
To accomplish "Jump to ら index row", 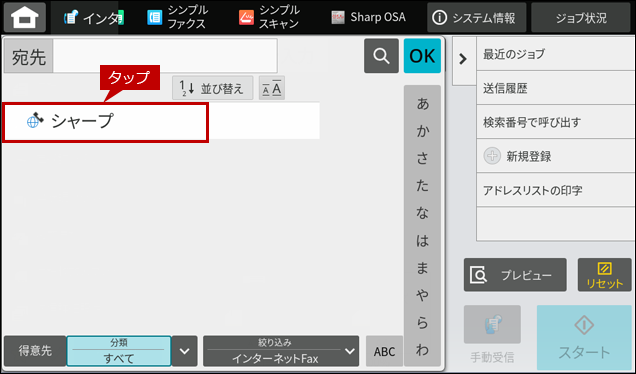I will 422,322.
